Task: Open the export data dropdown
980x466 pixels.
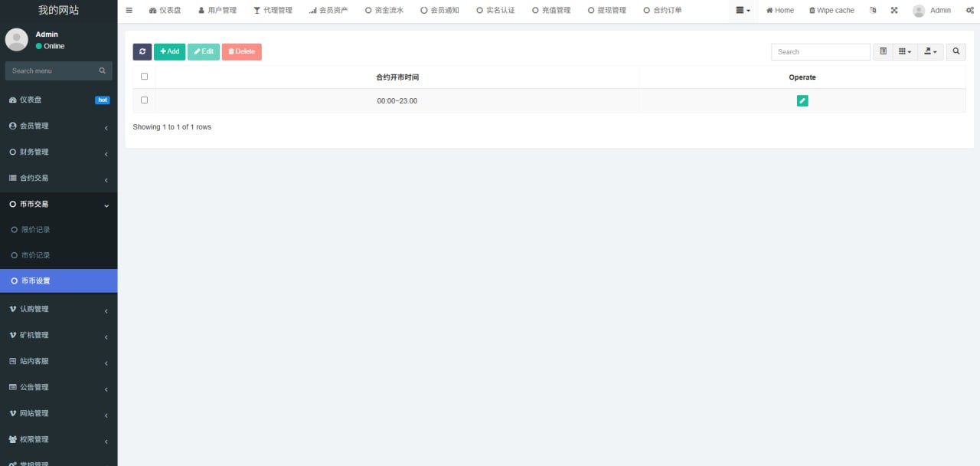Action: pos(930,51)
